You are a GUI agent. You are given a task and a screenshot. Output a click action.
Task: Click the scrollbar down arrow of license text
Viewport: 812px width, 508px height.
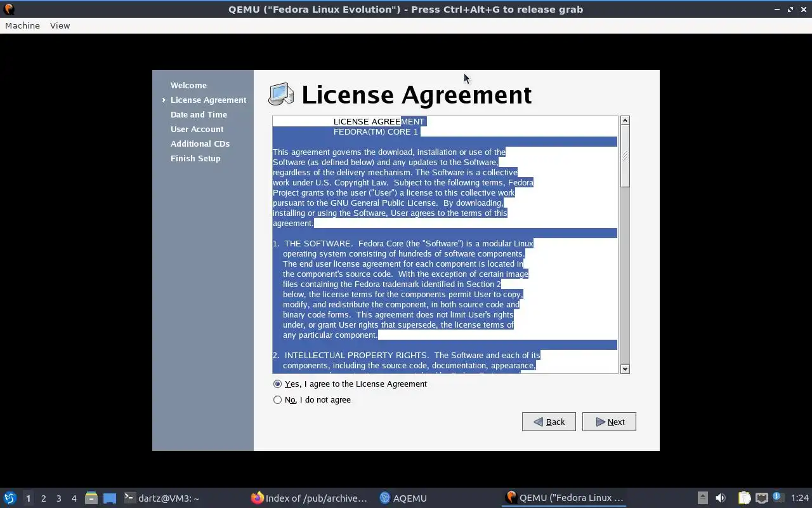625,369
